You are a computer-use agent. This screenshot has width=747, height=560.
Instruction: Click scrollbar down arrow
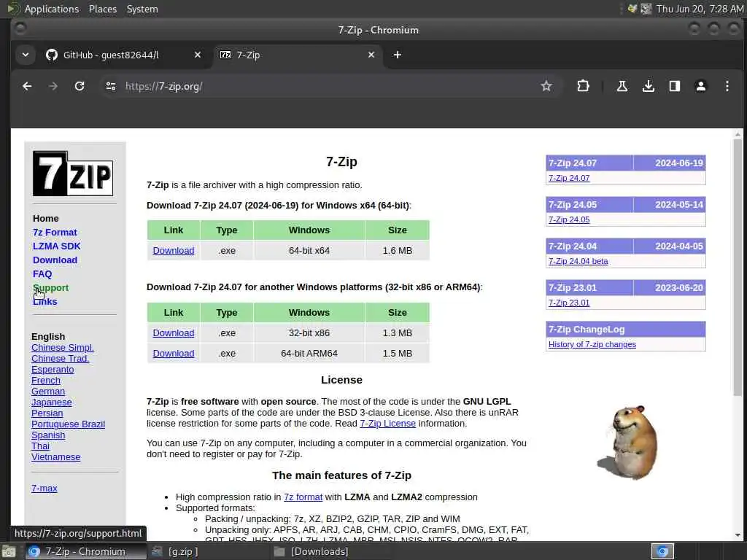738,535
